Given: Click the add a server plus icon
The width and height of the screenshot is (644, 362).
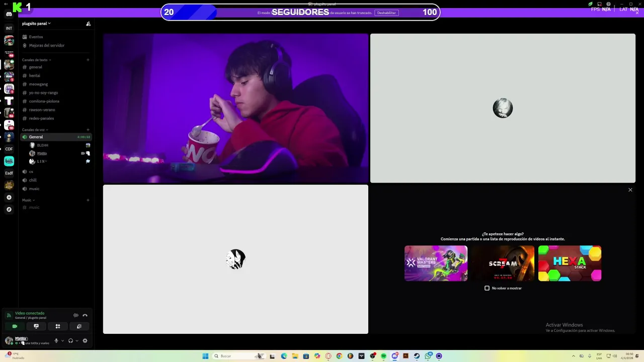Looking at the screenshot, I should (9, 197).
